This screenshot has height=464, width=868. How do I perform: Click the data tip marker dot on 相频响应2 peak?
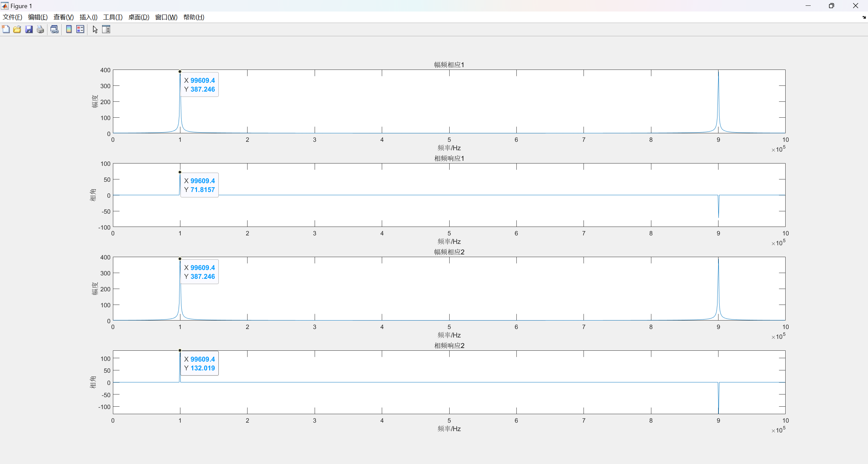click(180, 350)
